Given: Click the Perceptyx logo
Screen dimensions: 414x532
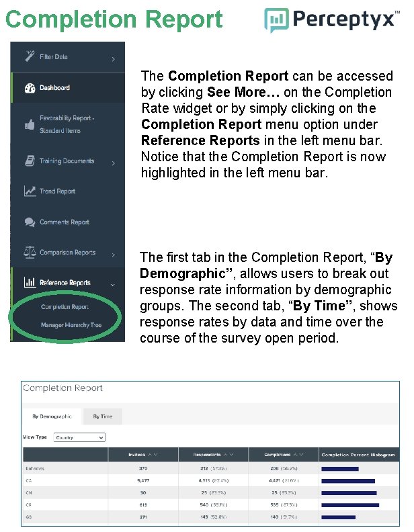Looking at the screenshot, I should pos(331,19).
